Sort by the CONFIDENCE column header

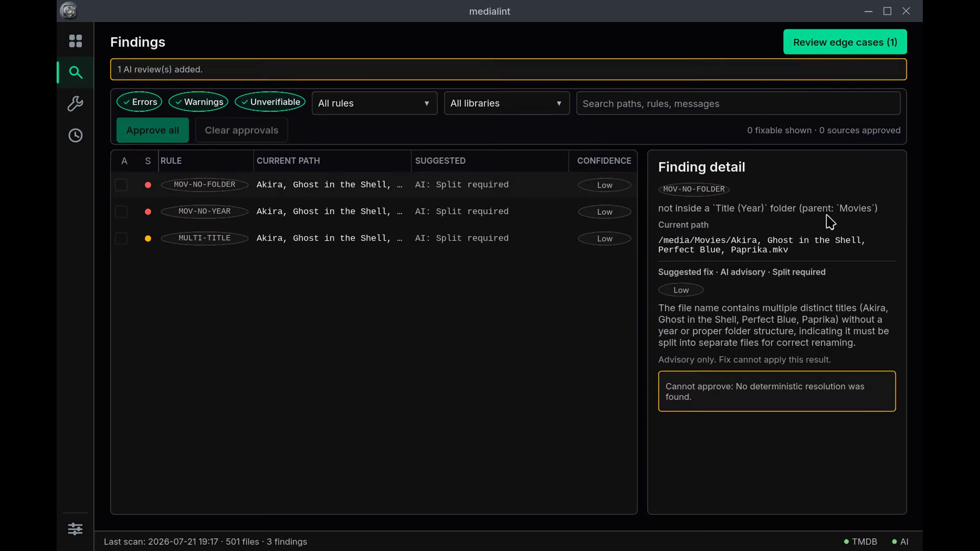tap(604, 161)
